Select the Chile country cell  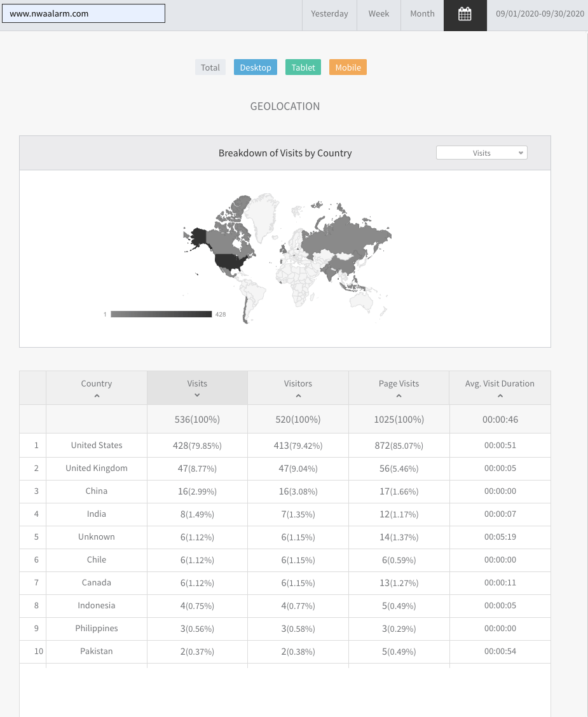click(x=97, y=560)
